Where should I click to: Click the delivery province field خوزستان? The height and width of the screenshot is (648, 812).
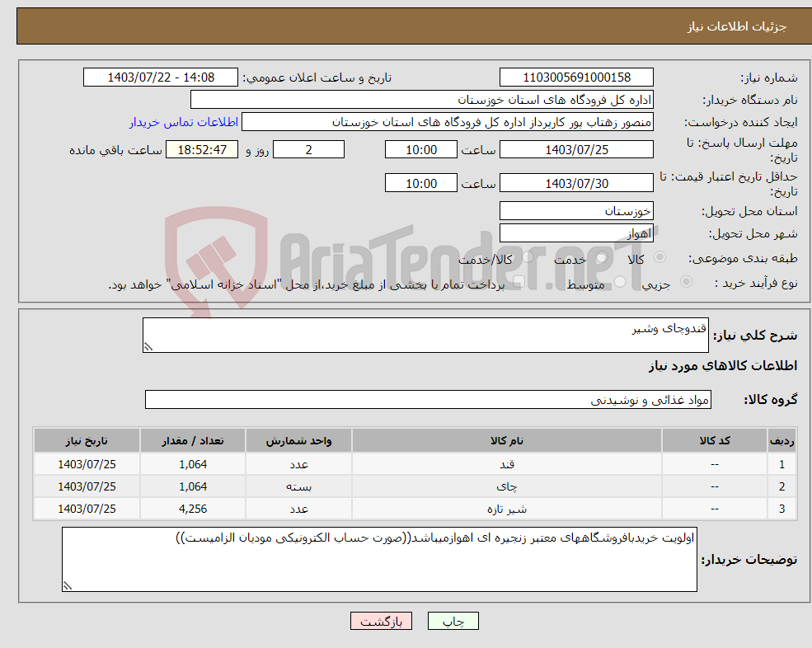pyautogui.click(x=576, y=211)
